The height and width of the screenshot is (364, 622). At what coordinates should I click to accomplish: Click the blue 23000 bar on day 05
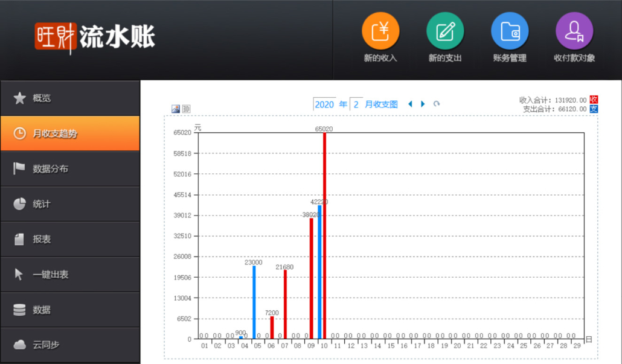[x=254, y=302]
